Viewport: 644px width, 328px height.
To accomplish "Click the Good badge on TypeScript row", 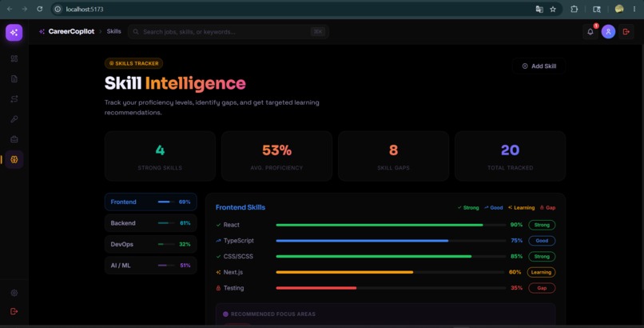I will point(542,241).
